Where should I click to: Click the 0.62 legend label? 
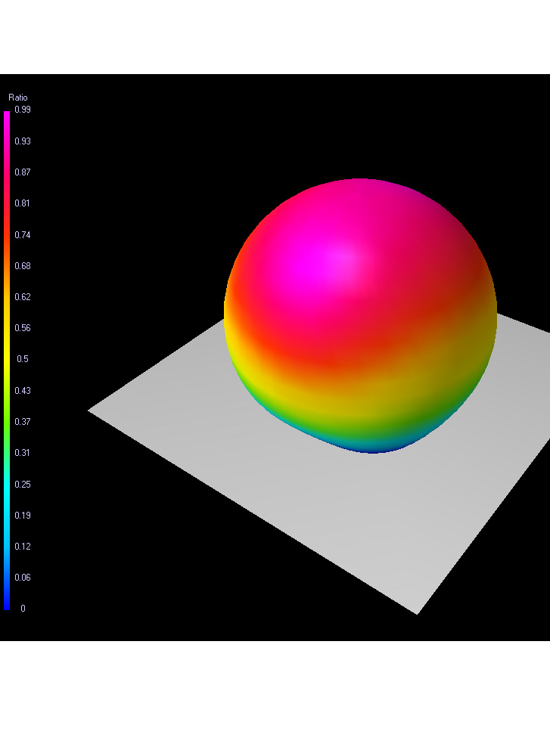coord(22,297)
